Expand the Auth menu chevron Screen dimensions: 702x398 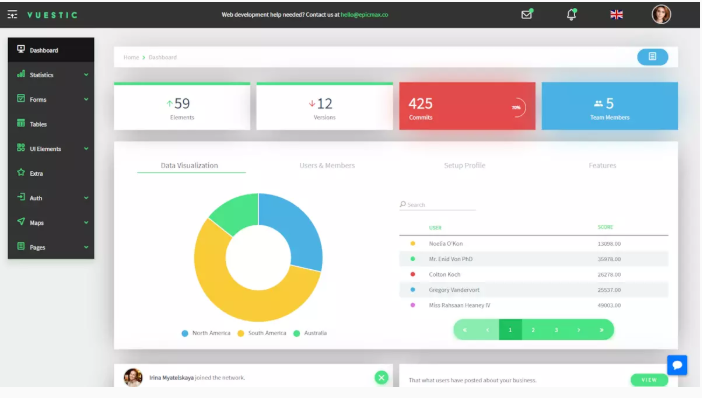coord(86,198)
